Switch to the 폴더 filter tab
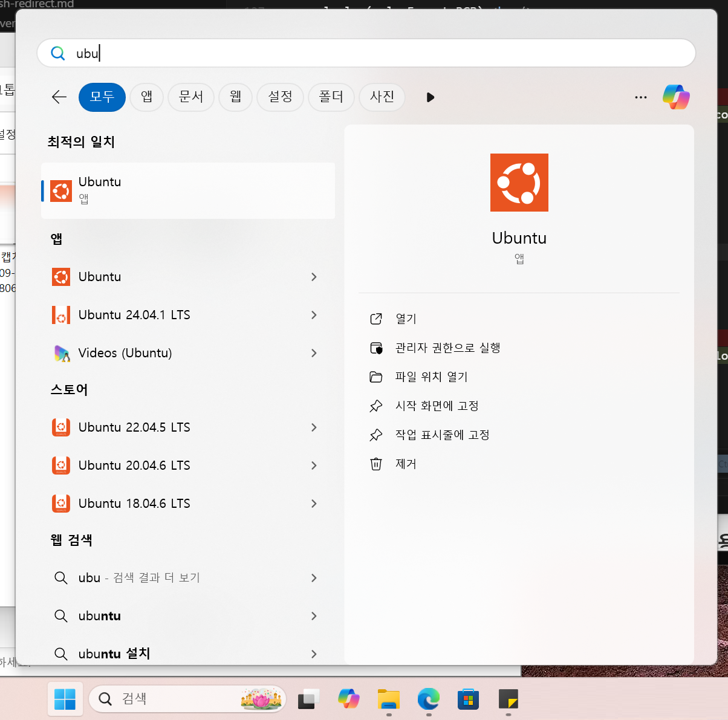The width and height of the screenshot is (728, 720). click(x=331, y=97)
